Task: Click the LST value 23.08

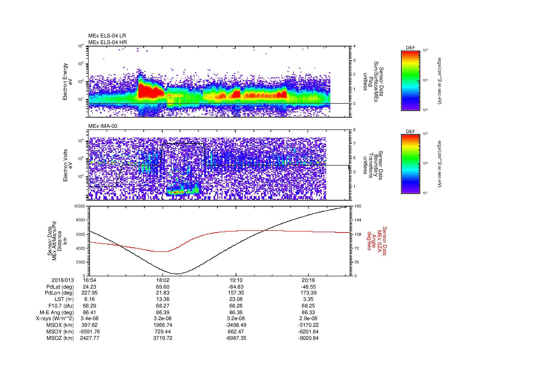Action: [236, 300]
